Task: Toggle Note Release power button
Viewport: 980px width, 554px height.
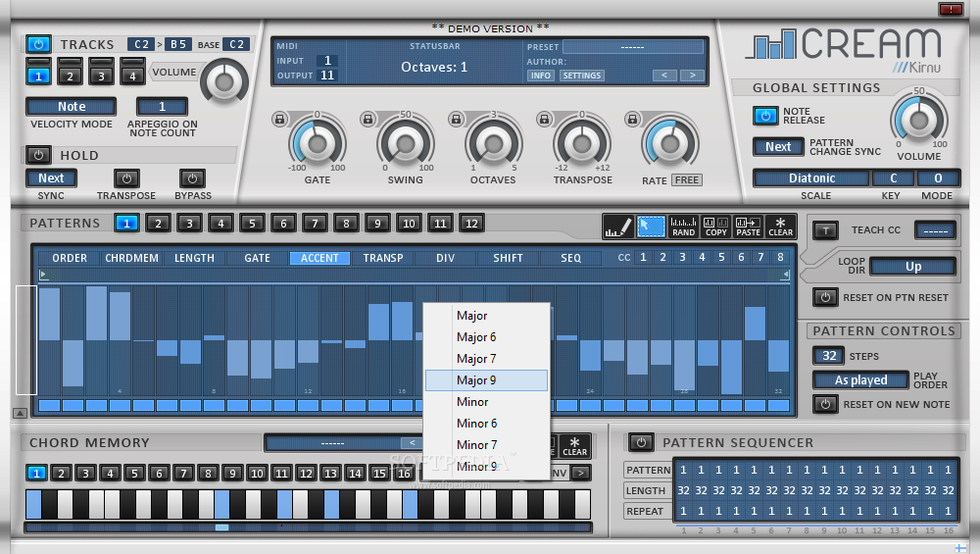Action: 765,116
